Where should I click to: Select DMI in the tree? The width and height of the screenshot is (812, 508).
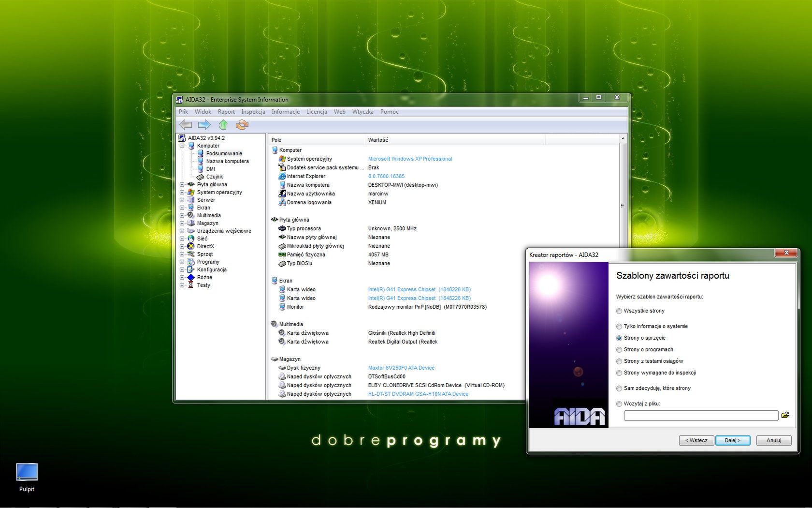tap(210, 169)
